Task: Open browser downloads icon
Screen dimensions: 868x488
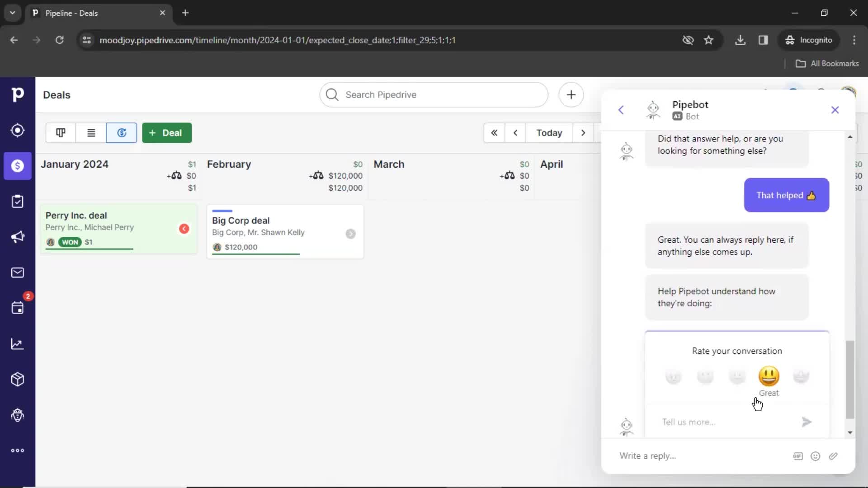Action: [x=740, y=40]
